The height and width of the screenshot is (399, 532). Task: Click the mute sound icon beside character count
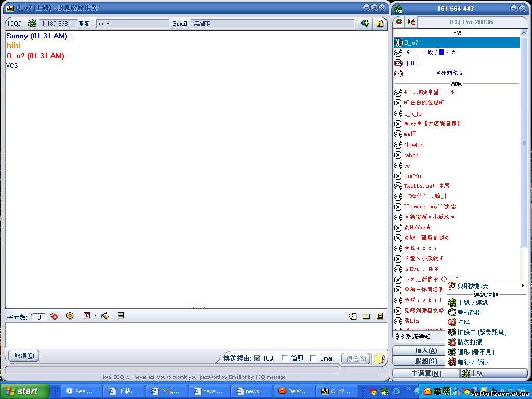tap(54, 316)
